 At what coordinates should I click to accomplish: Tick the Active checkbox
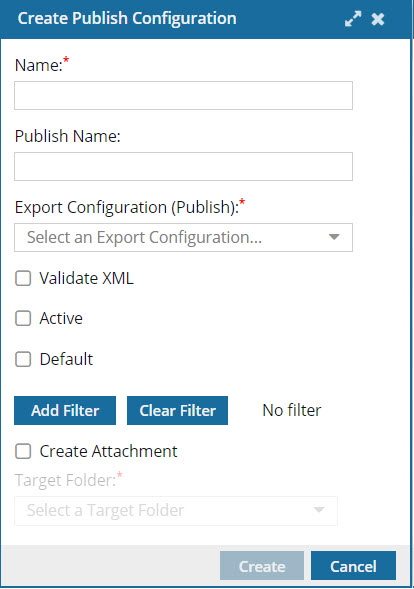click(23, 319)
